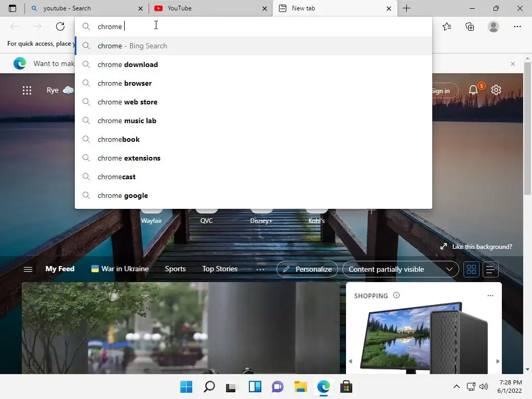Select the New tab tab
Viewport: 532px width, 399px height.
[x=335, y=8]
